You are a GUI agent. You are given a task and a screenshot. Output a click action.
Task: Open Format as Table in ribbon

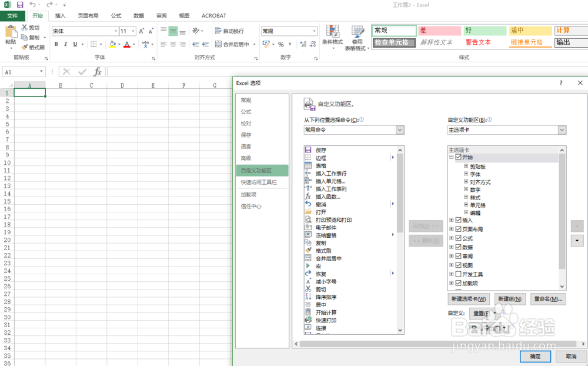357,38
